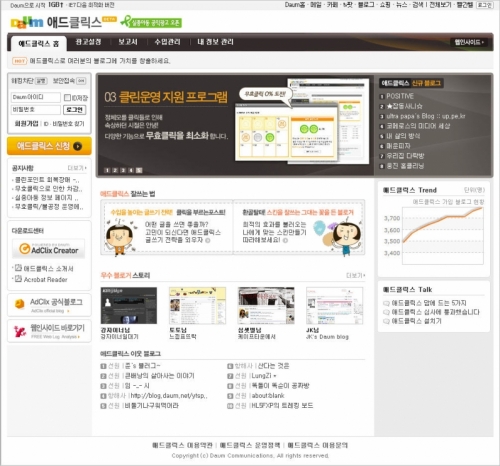
Task: Focus the 비밀번호 input field
Action: pos(36,110)
